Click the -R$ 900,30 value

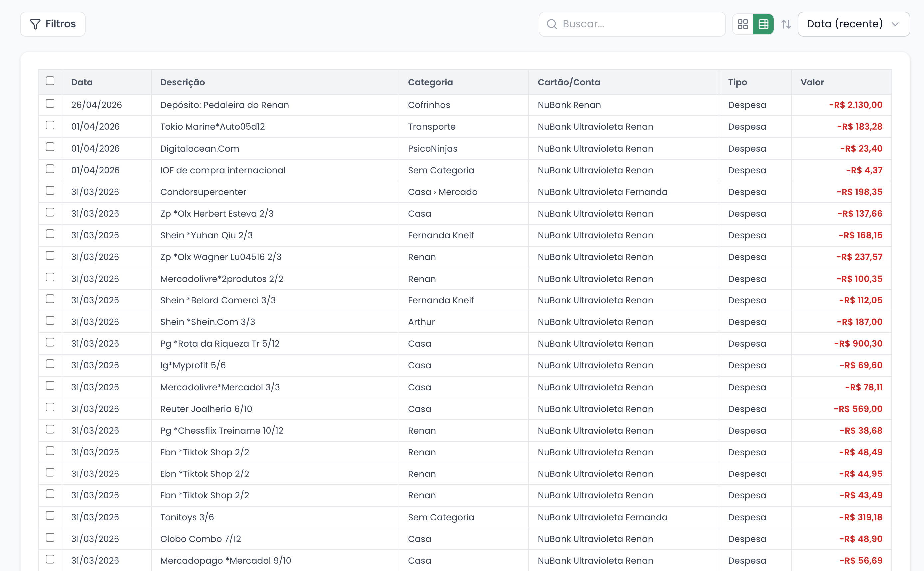click(858, 344)
